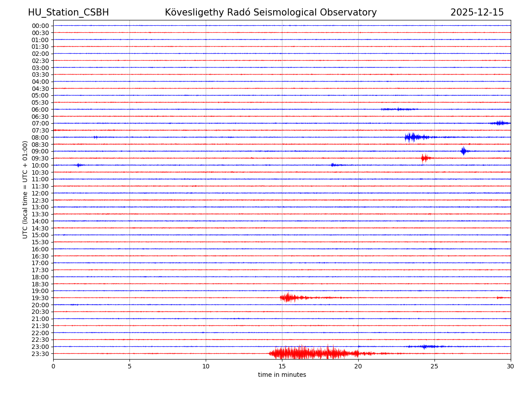Click the 15 tick label on x-axis
This screenshot has width=532, height=399.
pos(282,366)
